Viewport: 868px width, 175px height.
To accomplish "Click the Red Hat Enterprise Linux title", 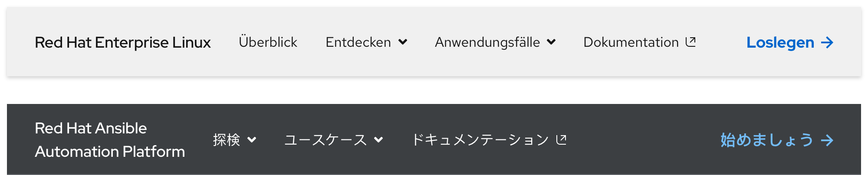I will (x=122, y=42).
